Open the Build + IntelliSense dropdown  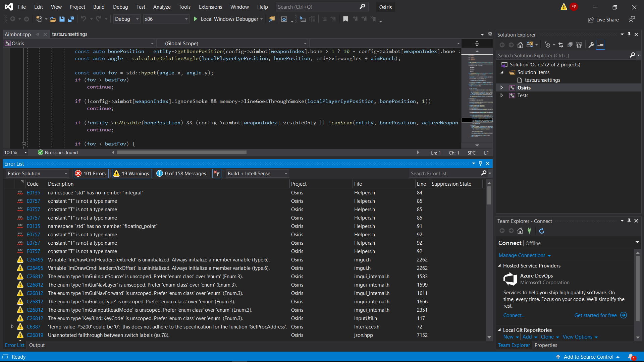click(257, 173)
